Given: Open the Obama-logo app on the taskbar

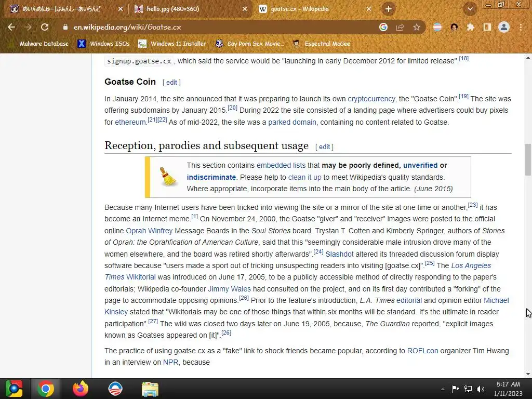Looking at the screenshot, I should (x=115, y=389).
